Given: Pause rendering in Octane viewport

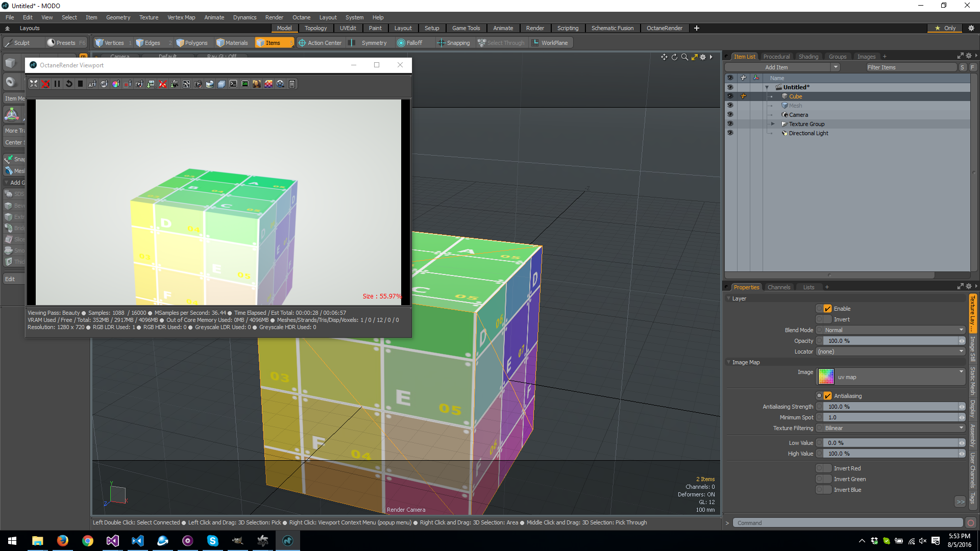Looking at the screenshot, I should pos(57,84).
